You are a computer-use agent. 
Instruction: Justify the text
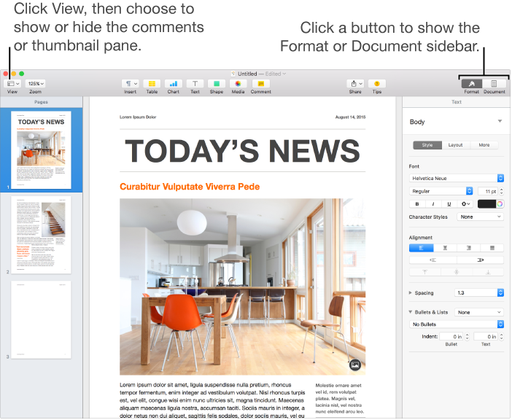(x=492, y=248)
